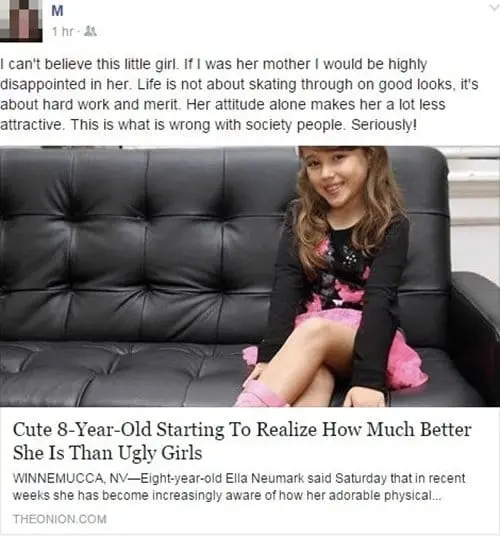Click the word Seriously! in the post
This screenshot has height=536, width=500.
(x=384, y=125)
